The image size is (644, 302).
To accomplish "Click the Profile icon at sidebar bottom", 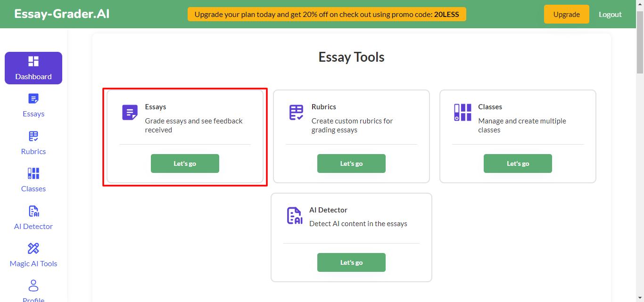I will click(33, 285).
